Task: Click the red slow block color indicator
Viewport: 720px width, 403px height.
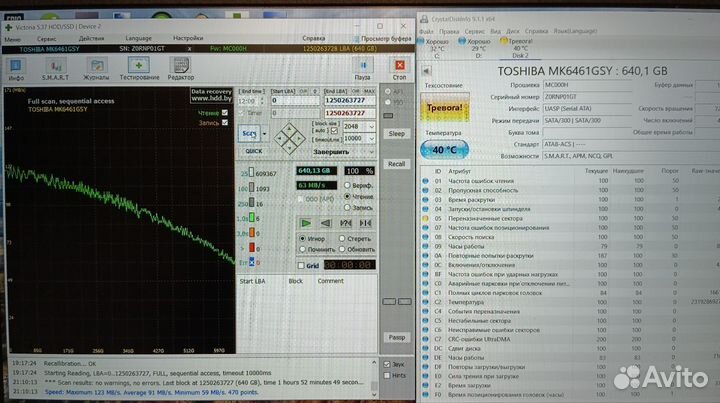Action: point(252,248)
